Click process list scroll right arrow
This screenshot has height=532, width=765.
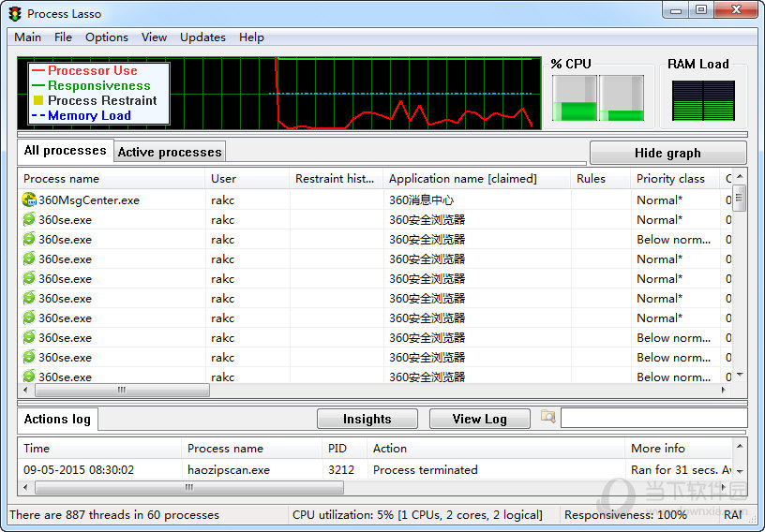724,390
